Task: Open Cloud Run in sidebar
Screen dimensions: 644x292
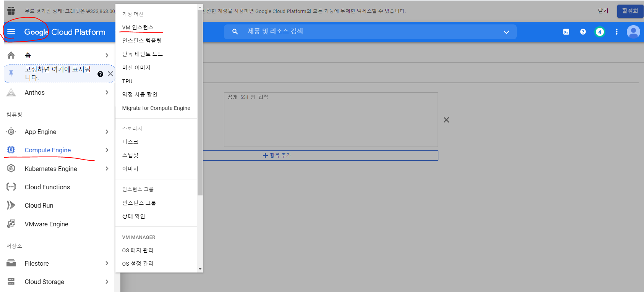Action: click(x=39, y=205)
